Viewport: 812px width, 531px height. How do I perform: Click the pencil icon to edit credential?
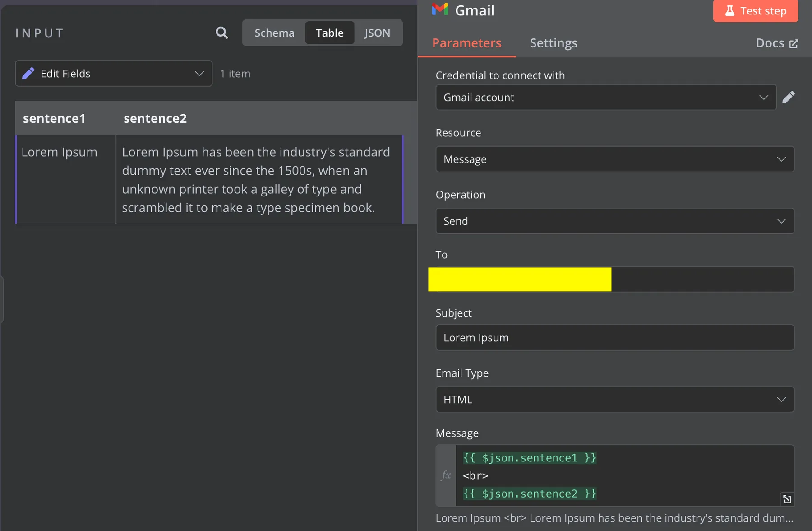click(788, 97)
